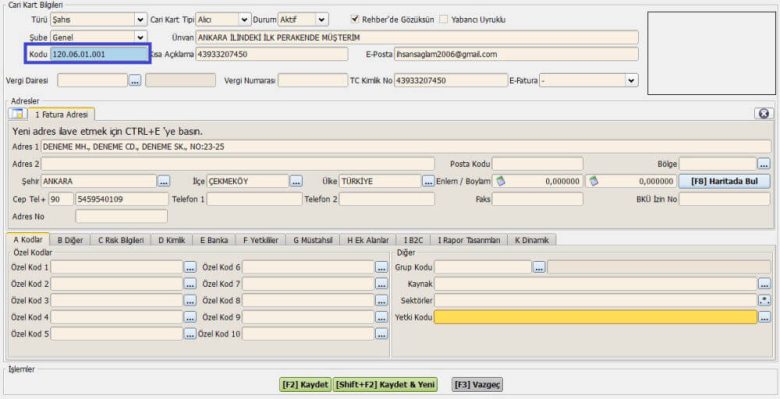This screenshot has width=780, height=399.
Task: Open lookup for Özel Kod 3
Action: pyautogui.click(x=190, y=300)
